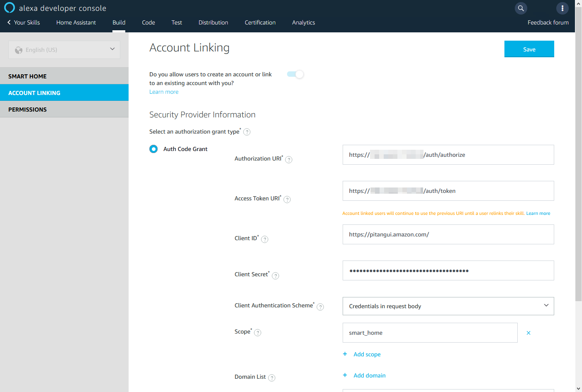Show help icon for Access Token URI

(x=287, y=199)
